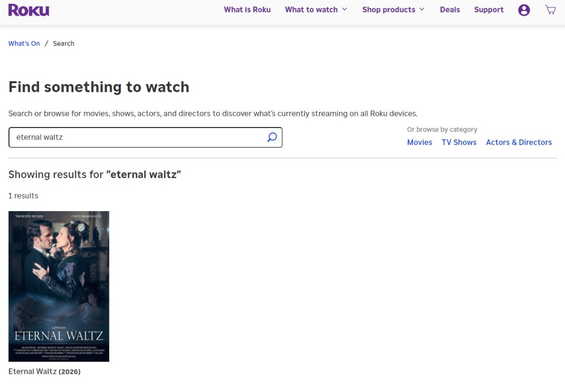Browse the TV Shows category
This screenshot has height=392, width=565.
[x=459, y=142]
